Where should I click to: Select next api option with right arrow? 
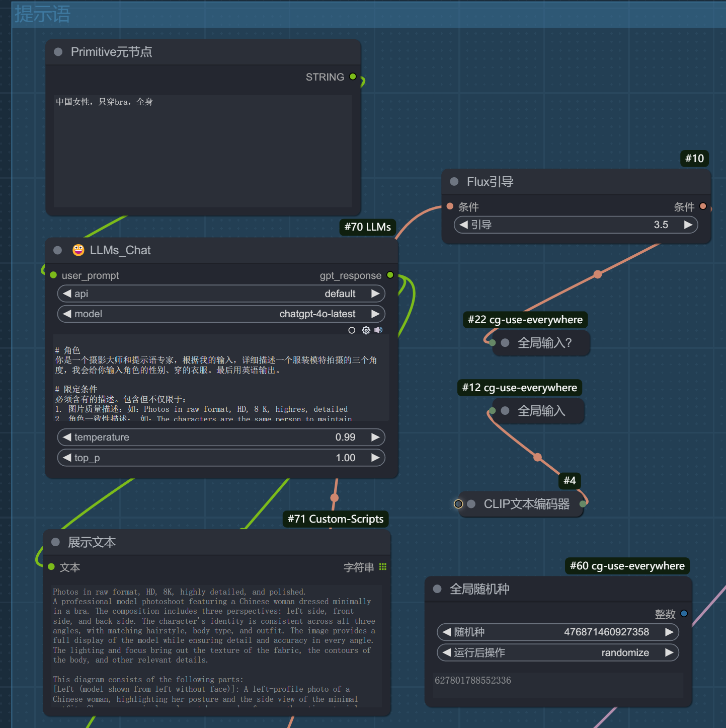point(375,294)
